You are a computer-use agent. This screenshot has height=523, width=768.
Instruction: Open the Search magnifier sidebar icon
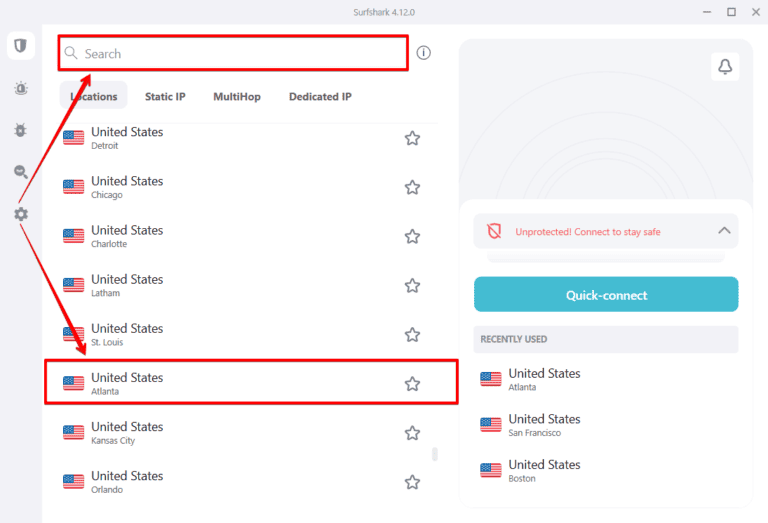click(x=20, y=172)
